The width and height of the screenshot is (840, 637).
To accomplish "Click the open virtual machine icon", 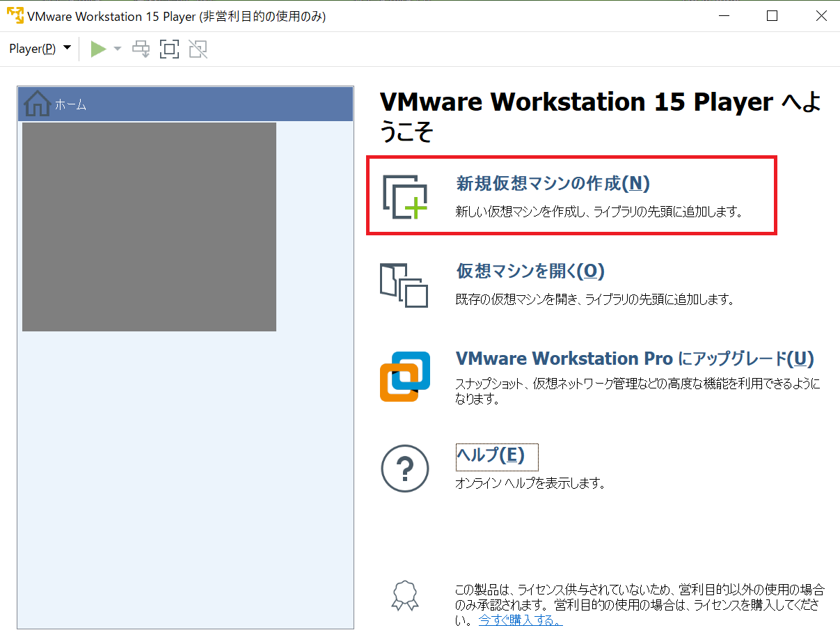I will 404,284.
